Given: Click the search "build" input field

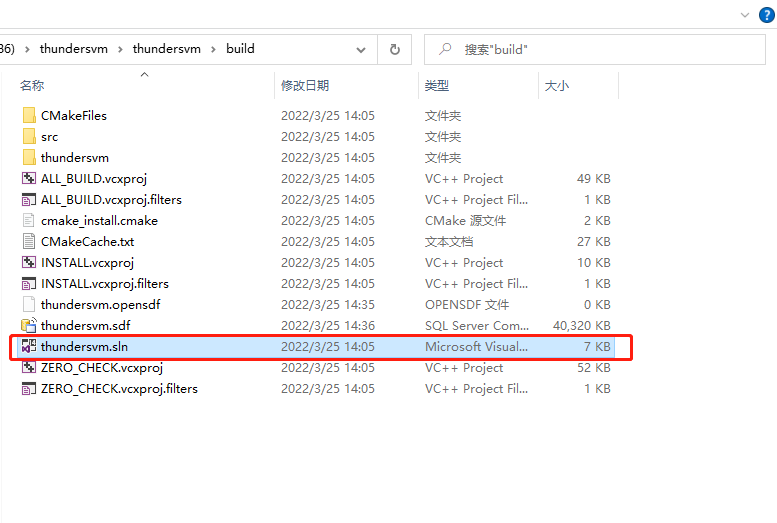Looking at the screenshot, I should tap(595, 50).
